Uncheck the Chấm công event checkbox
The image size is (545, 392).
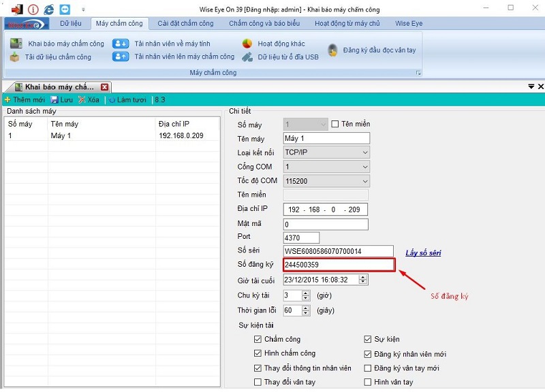tap(258, 339)
